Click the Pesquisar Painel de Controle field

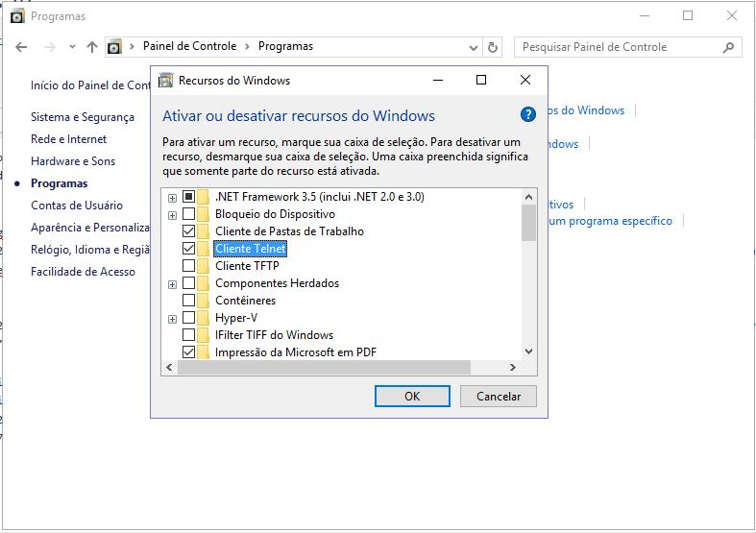(x=620, y=46)
